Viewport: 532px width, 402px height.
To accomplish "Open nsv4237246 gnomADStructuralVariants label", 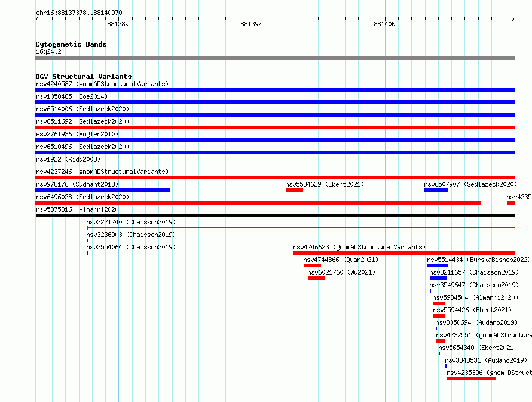I will point(102,172).
